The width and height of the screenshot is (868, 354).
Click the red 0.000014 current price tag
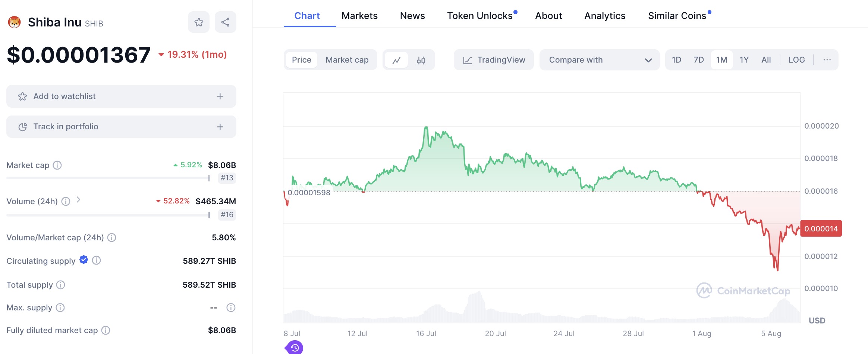point(821,228)
